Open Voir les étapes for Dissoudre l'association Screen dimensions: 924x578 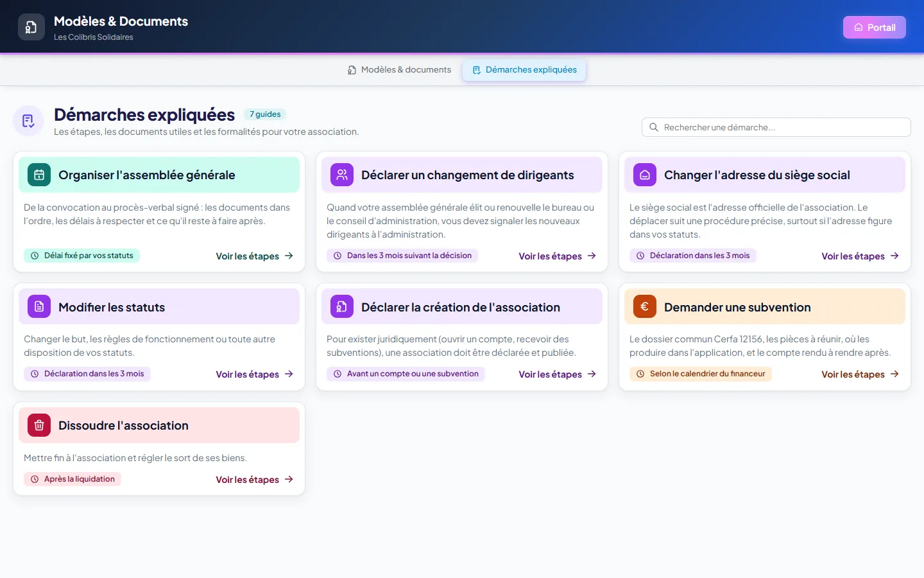[x=255, y=480]
